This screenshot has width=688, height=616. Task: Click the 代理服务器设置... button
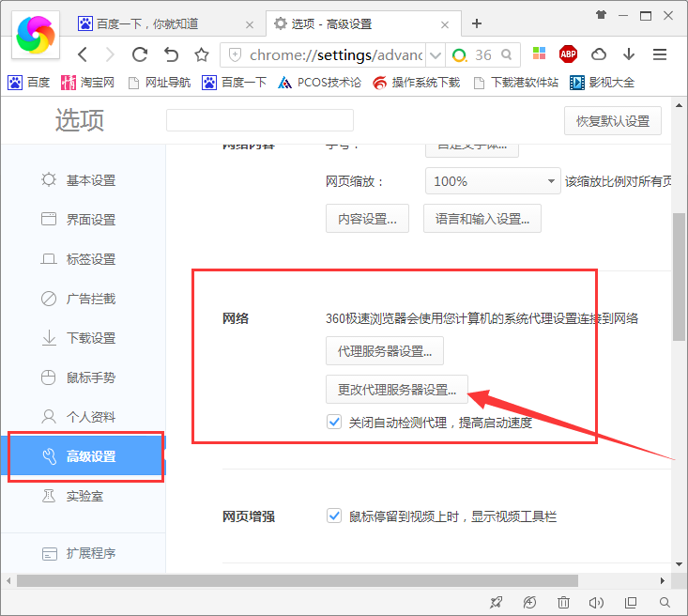(x=385, y=351)
